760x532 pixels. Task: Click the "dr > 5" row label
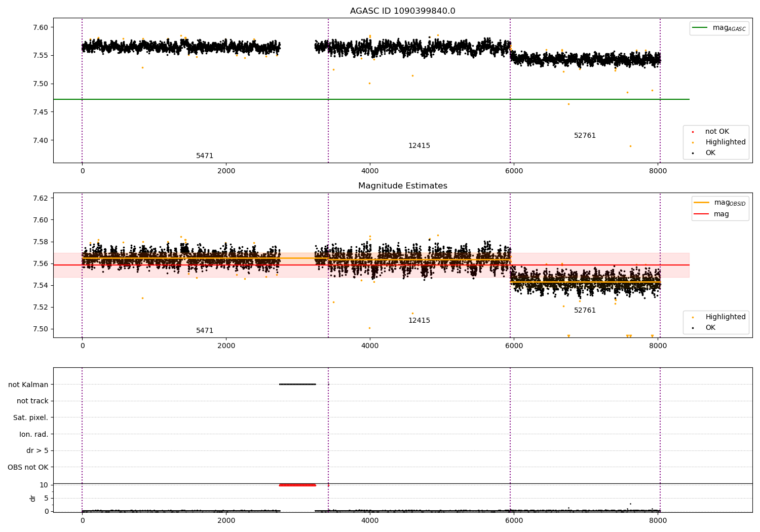pyautogui.click(x=37, y=450)
